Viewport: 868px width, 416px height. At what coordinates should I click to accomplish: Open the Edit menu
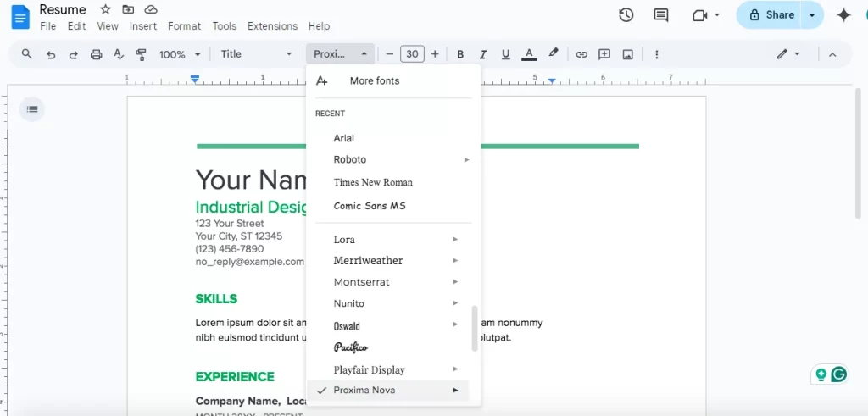pyautogui.click(x=76, y=26)
